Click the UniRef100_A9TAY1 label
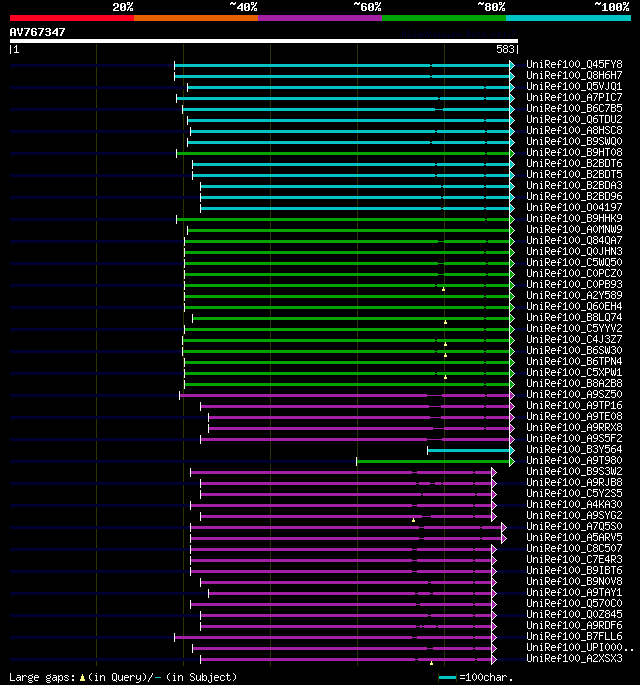The image size is (640, 685). pos(574,592)
